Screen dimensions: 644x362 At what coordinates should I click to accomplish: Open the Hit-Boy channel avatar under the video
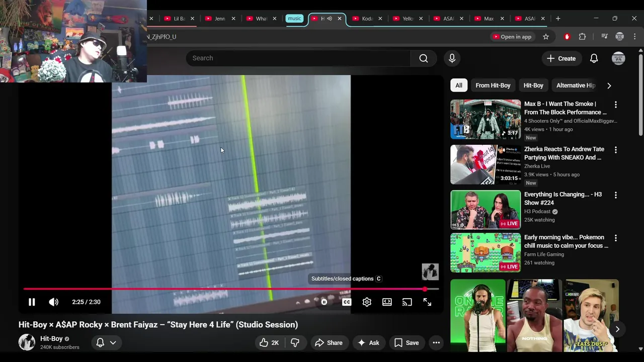coord(27,342)
